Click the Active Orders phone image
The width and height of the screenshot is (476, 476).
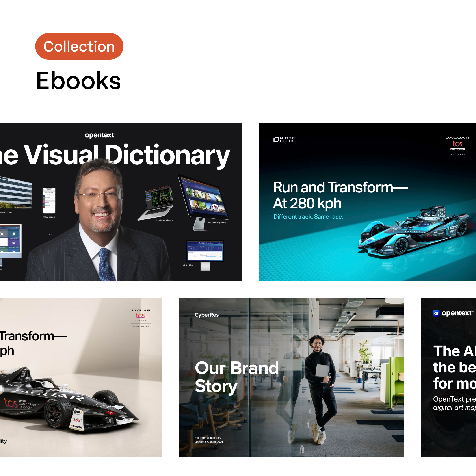pyautogui.click(x=49, y=201)
